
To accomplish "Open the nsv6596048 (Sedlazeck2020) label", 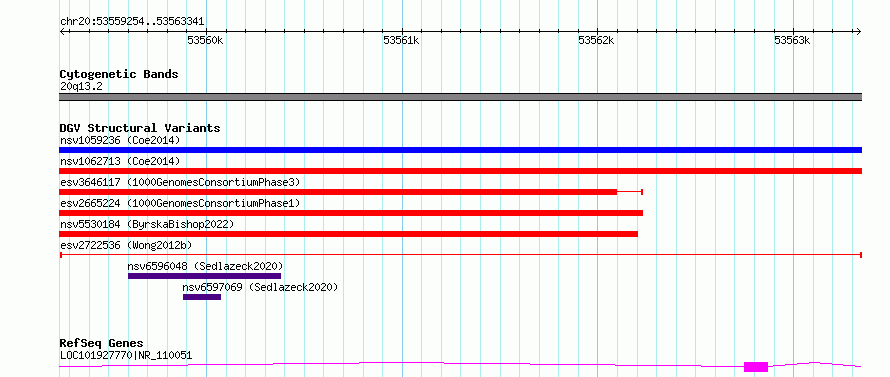I will coord(205,266).
